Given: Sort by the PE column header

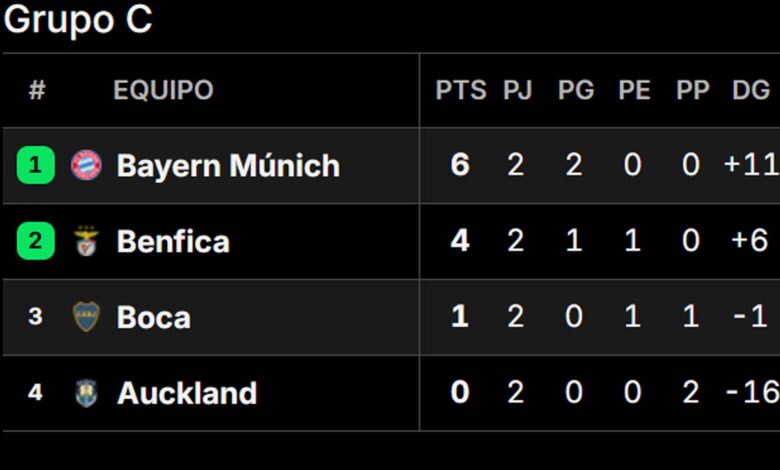Looking at the screenshot, I should [634, 90].
